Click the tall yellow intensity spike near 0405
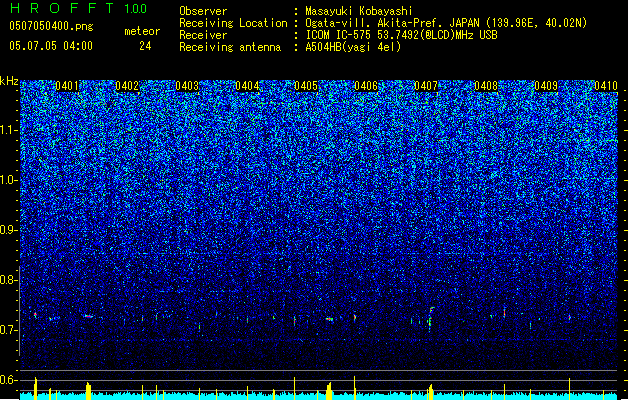629x400 pixels. (294, 388)
